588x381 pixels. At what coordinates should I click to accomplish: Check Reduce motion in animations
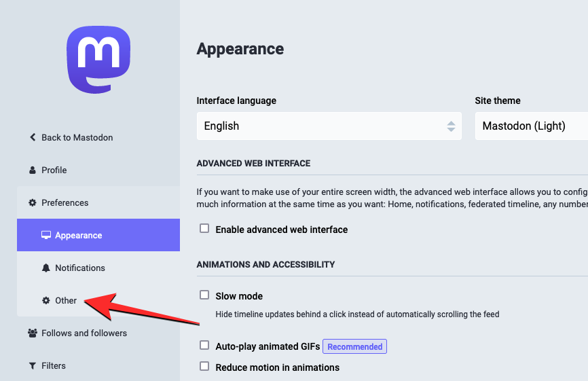204,367
